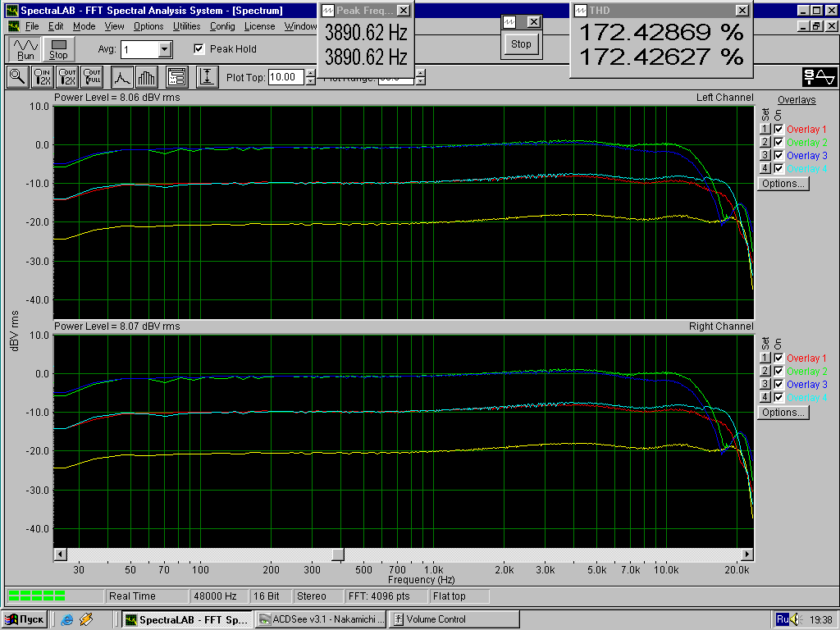Open the File menu
Viewport: 840px width, 630px height.
(x=32, y=26)
